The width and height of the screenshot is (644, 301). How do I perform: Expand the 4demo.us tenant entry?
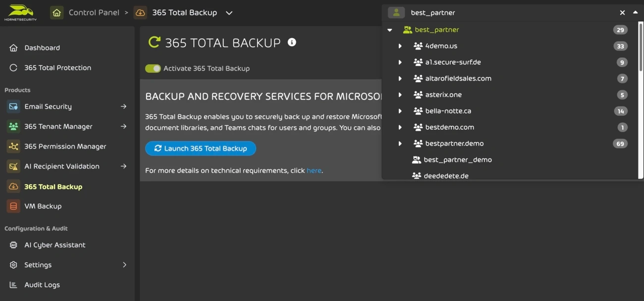(x=400, y=46)
